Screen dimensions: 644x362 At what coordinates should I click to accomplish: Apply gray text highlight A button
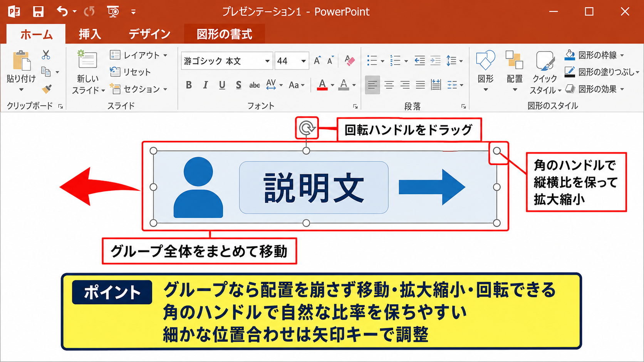tap(344, 85)
